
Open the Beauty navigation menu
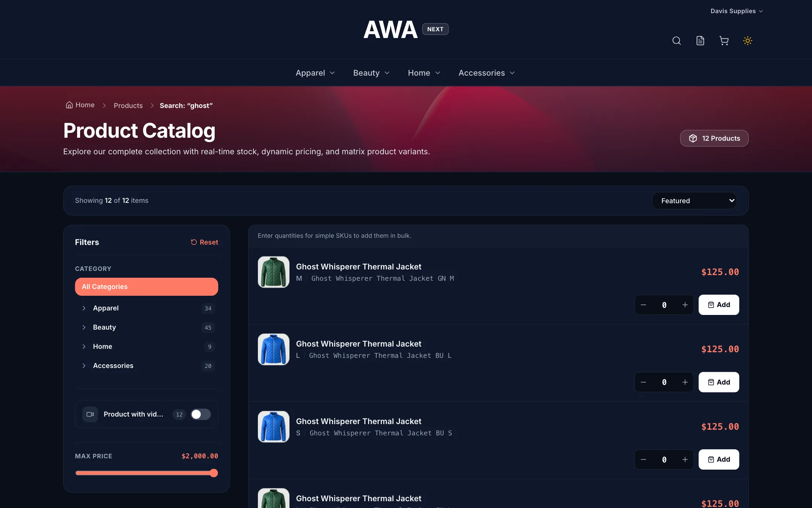[x=371, y=73]
